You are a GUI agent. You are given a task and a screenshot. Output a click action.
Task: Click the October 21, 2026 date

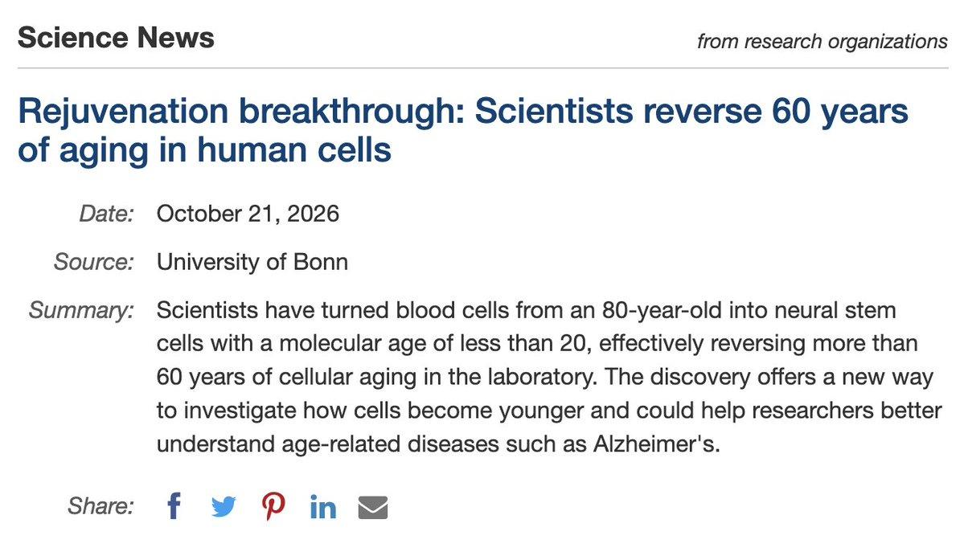pos(248,214)
